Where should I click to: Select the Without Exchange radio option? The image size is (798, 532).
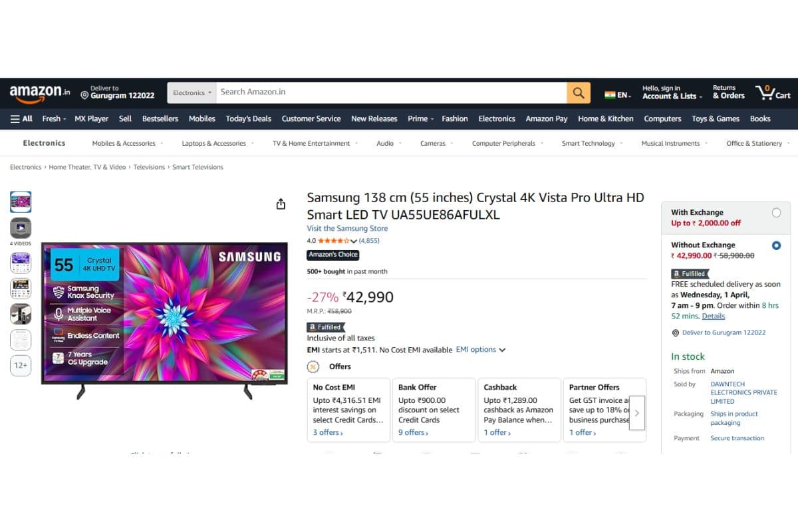(776, 245)
